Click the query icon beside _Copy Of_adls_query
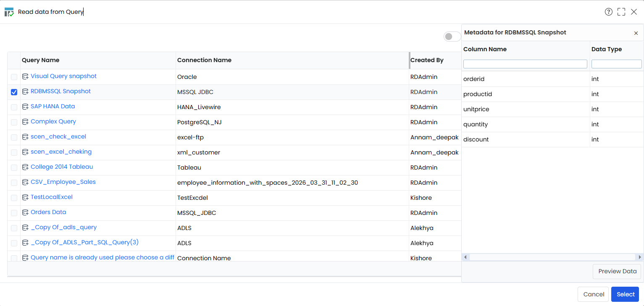This screenshot has height=306, width=644. tap(25, 228)
